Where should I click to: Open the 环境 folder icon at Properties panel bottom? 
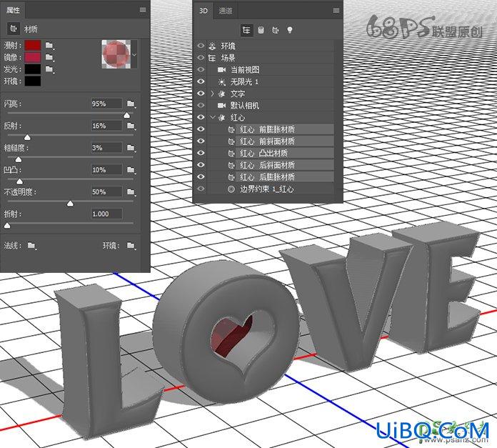click(x=131, y=246)
